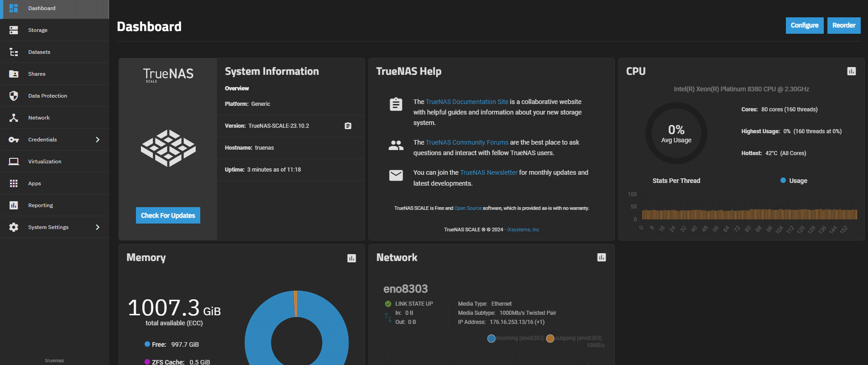Open the TrueNAS Newsletter link

coord(489,172)
